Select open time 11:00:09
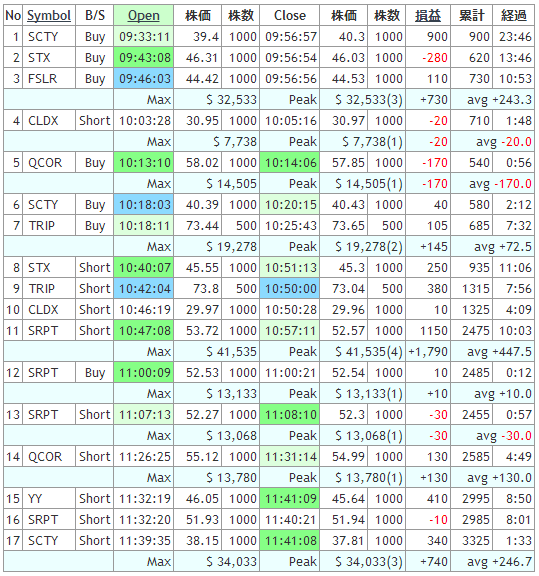Image resolution: width=539 pixels, height=576 pixels. click(144, 372)
